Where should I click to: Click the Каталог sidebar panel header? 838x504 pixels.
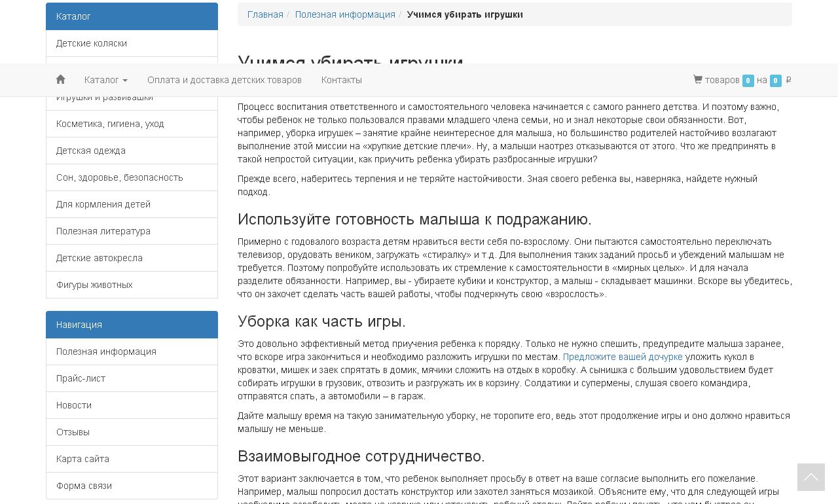132,16
